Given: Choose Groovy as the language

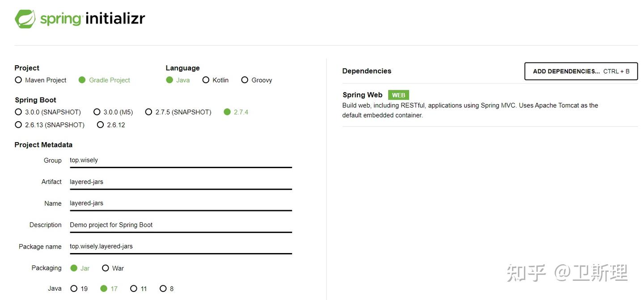Looking at the screenshot, I should [x=245, y=80].
